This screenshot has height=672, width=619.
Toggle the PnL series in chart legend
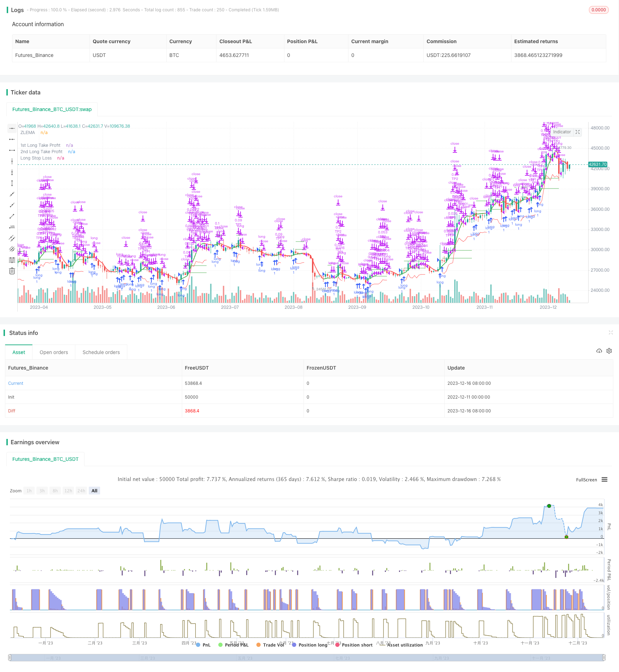pos(203,645)
